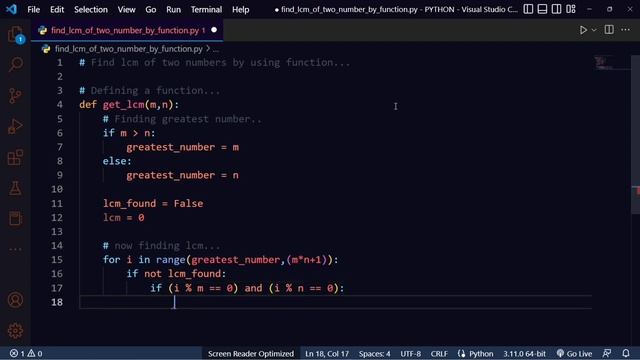This screenshot has width=640, height=360.
Task: Toggle the primary side bar layout icon
Action: [x=528, y=9]
